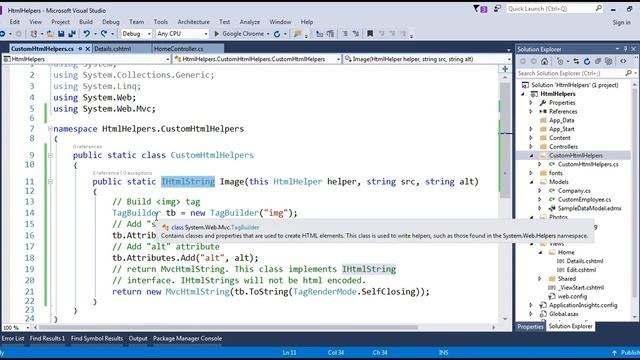
Task: Open the HtmlHelpers project navigation dropdown
Action: pos(167,59)
